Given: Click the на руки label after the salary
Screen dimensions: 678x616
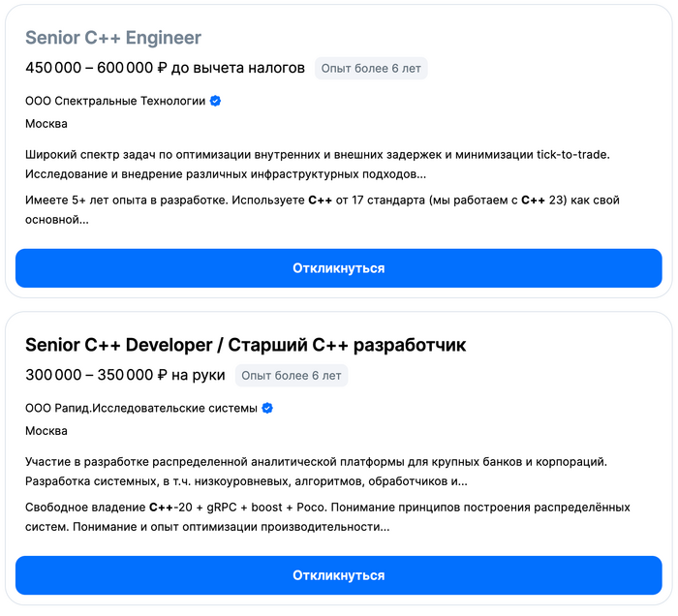Looking at the screenshot, I should click(x=199, y=375).
